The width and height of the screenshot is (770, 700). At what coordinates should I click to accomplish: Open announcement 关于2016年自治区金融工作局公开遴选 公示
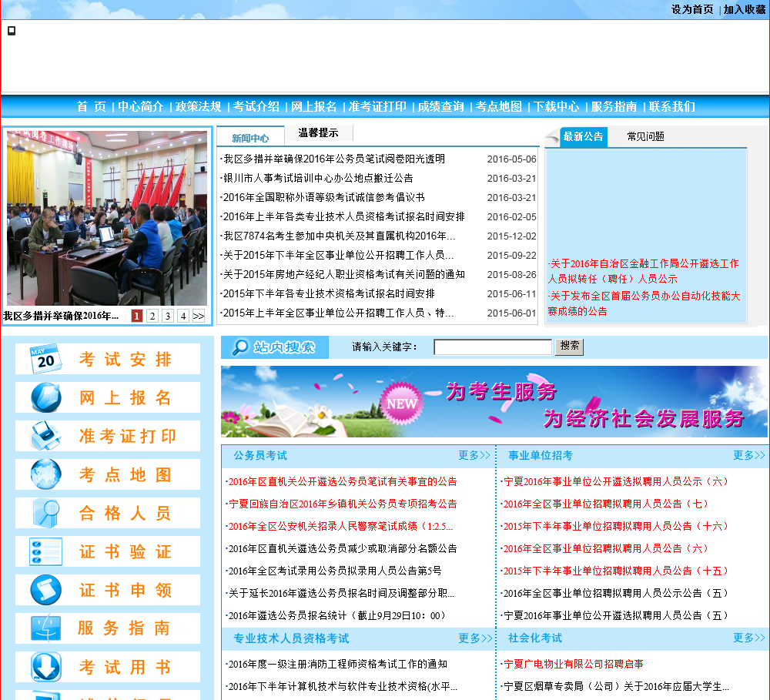tap(643, 271)
